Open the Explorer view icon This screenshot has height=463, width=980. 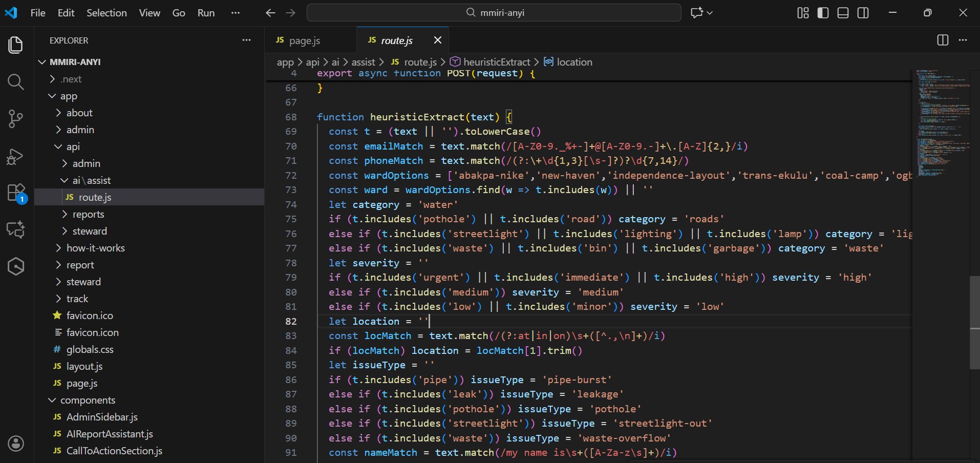(x=16, y=45)
